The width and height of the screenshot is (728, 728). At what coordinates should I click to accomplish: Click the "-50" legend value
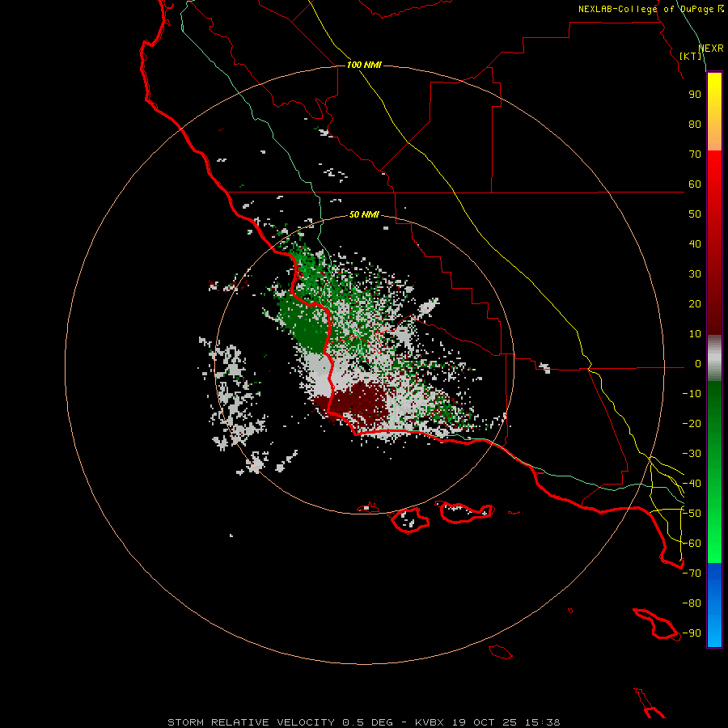pyautogui.click(x=692, y=514)
